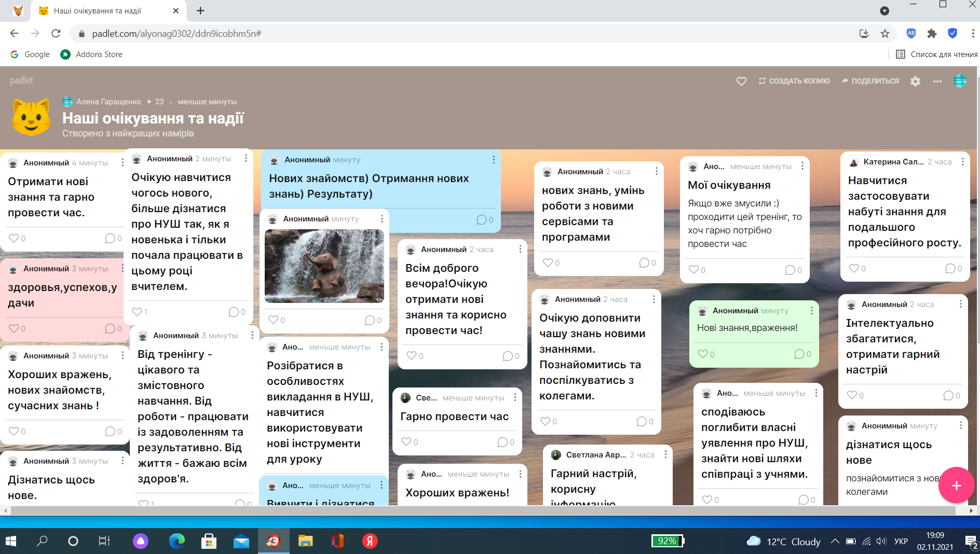This screenshot has height=554, width=980.
Task: Comment on post 'Отримати нові знання та гарно провести час'
Action: [x=110, y=238]
